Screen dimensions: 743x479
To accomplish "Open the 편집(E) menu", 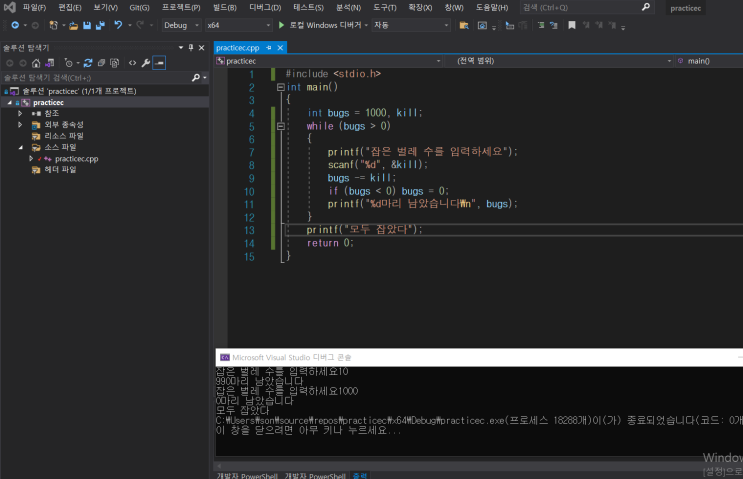I will pyautogui.click(x=70, y=8).
